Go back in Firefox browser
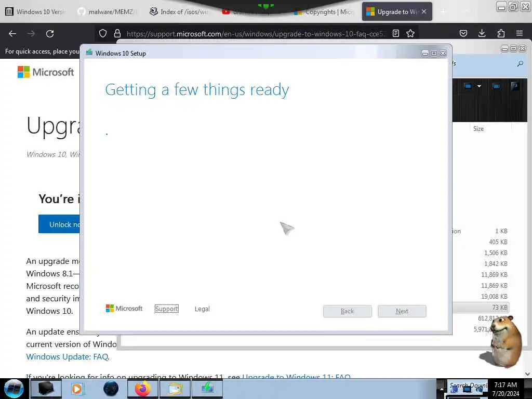 click(x=12, y=34)
